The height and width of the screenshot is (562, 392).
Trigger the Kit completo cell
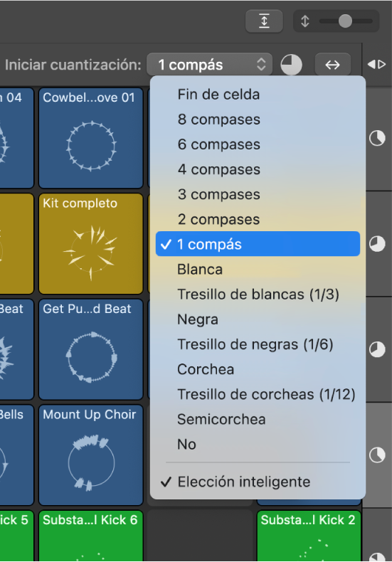point(90,244)
